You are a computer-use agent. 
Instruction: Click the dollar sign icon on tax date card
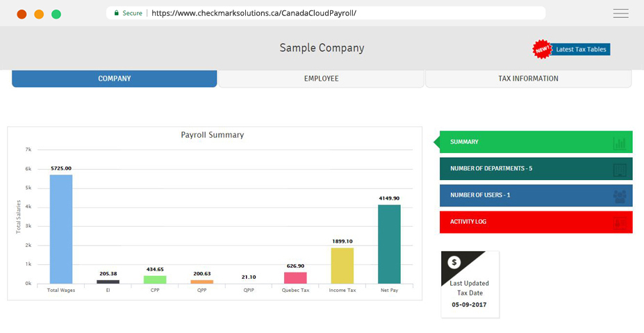coord(454,262)
